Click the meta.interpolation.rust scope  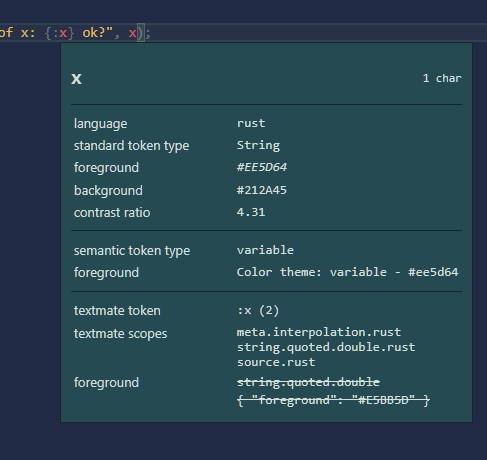click(319, 332)
